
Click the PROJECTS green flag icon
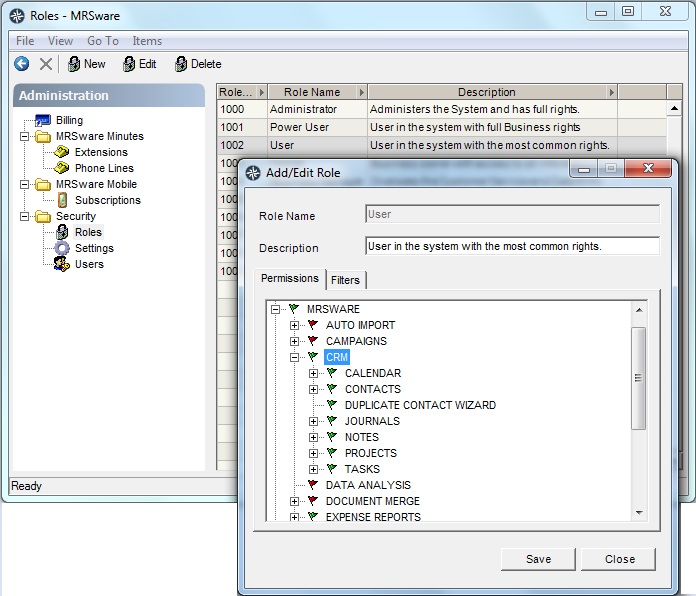click(x=332, y=453)
